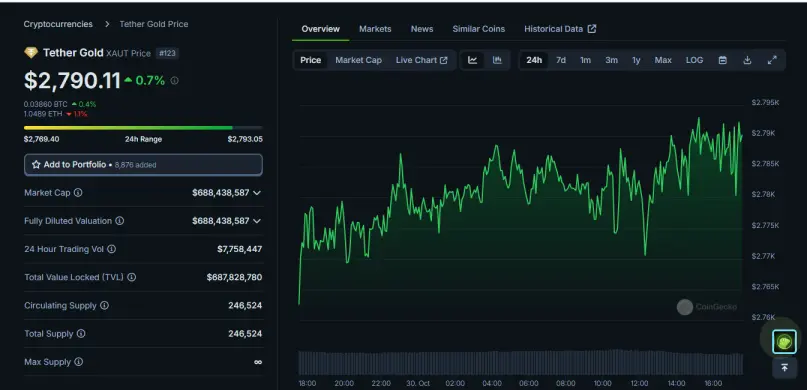Click the 1.0489 ETH value
The width and height of the screenshot is (807, 390).
[43, 114]
